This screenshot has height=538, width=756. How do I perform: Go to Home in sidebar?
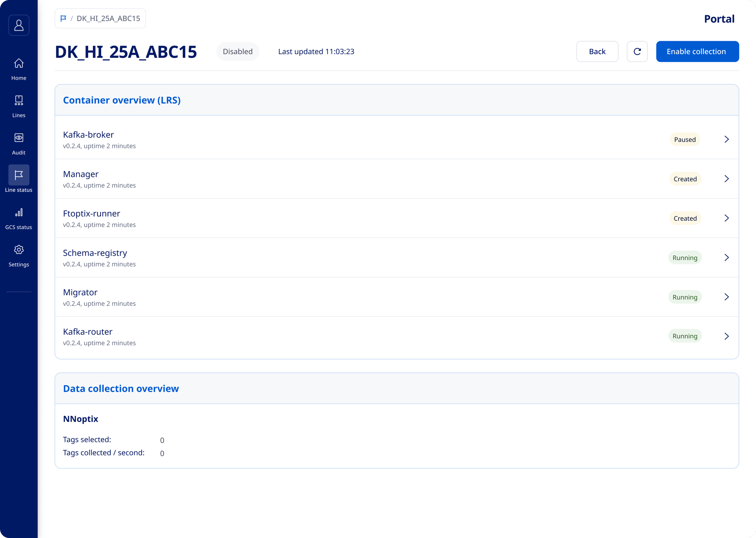19,63
